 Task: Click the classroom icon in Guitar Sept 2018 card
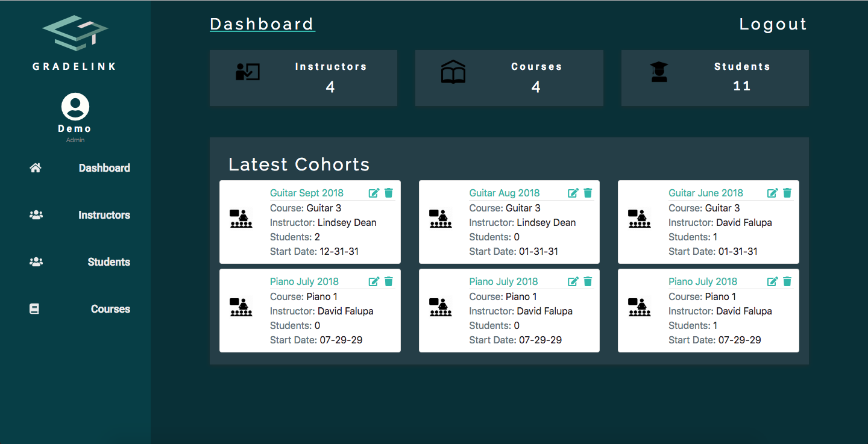241,219
